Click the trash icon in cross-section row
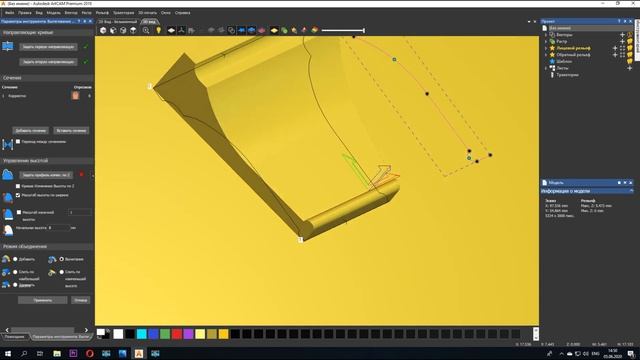The image size is (640, 360). pos(76,96)
